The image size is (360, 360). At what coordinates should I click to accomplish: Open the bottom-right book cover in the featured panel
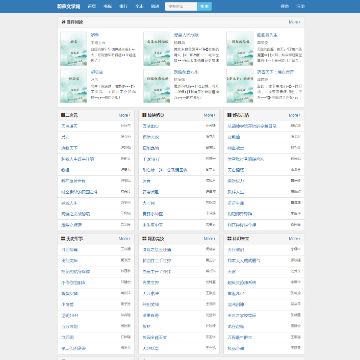pos(240,86)
